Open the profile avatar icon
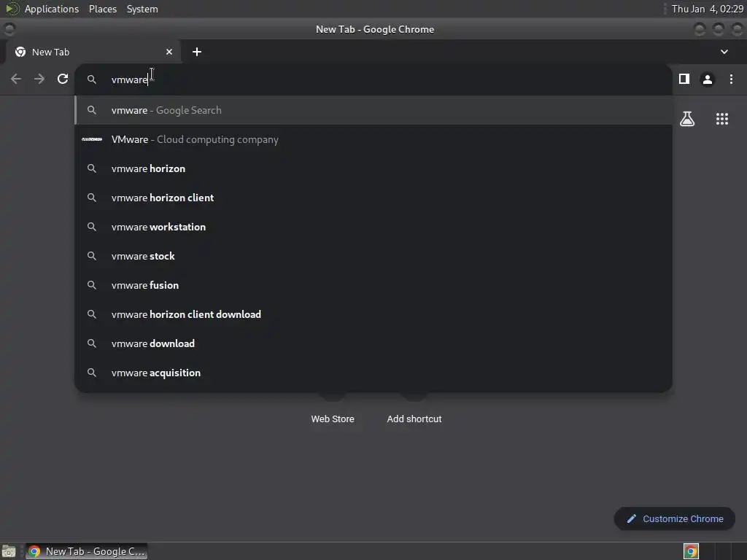The width and height of the screenshot is (747, 560). click(x=708, y=79)
